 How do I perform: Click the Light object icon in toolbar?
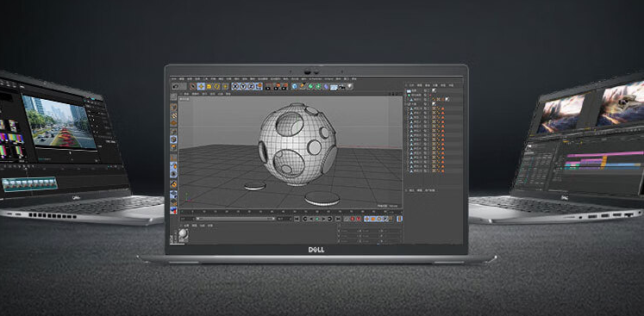[x=349, y=86]
